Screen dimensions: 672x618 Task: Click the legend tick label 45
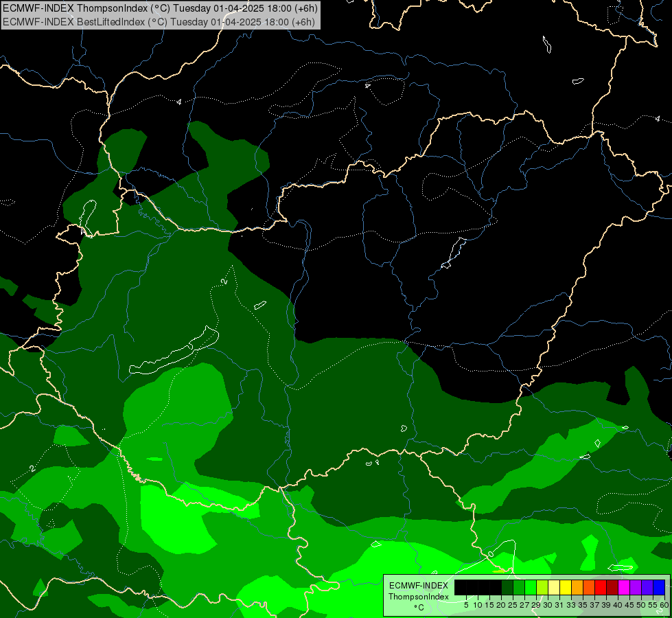[x=629, y=605]
